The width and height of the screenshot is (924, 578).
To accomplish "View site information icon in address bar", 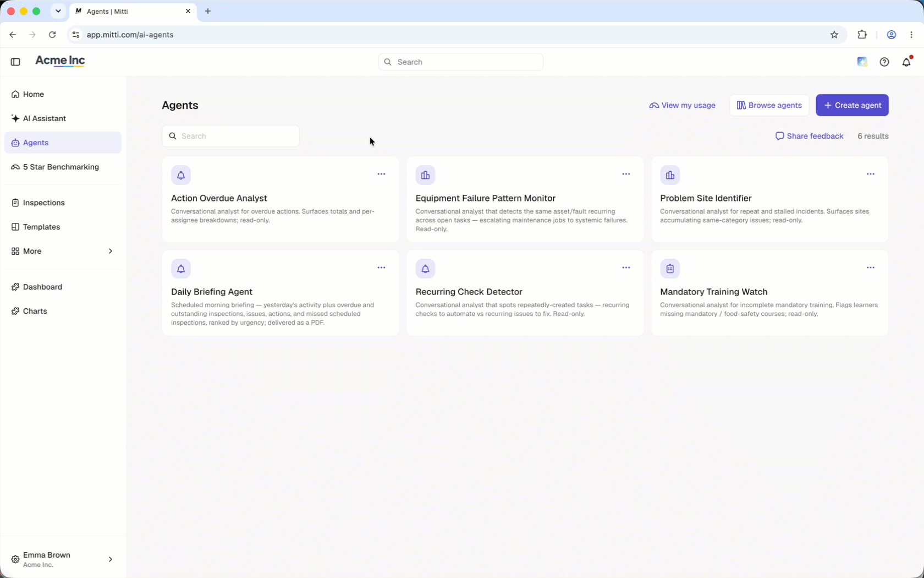I will [76, 35].
